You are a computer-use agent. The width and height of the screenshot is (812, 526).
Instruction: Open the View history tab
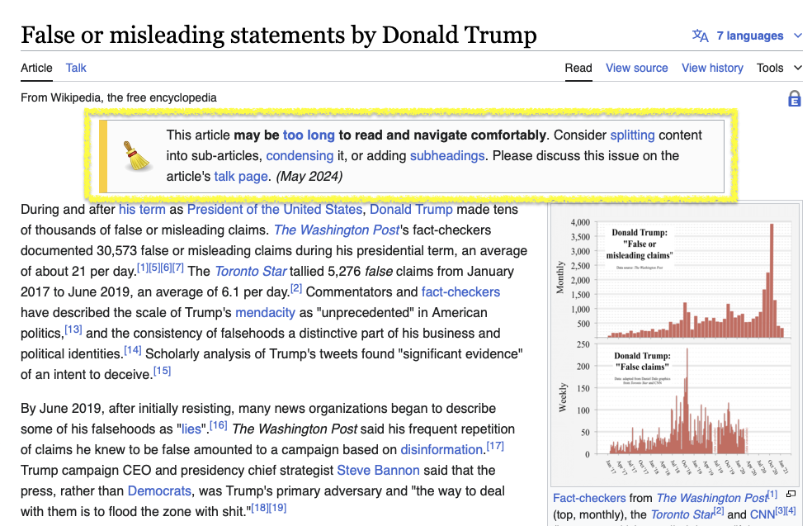(712, 68)
